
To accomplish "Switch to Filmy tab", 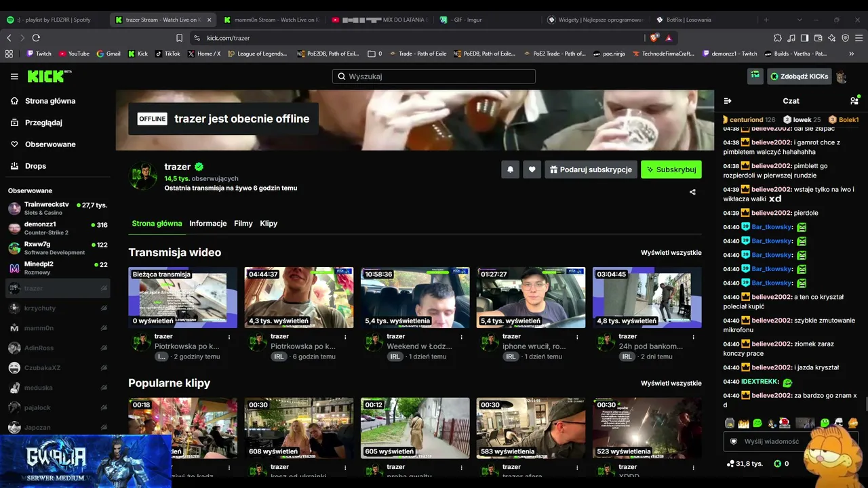I will pyautogui.click(x=243, y=224).
